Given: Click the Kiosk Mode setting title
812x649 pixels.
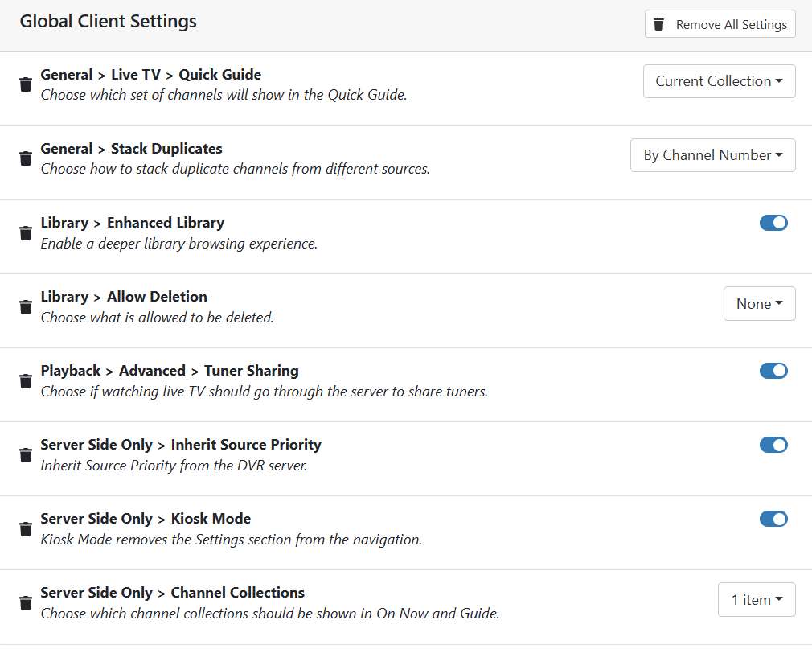Looking at the screenshot, I should click(x=146, y=519).
